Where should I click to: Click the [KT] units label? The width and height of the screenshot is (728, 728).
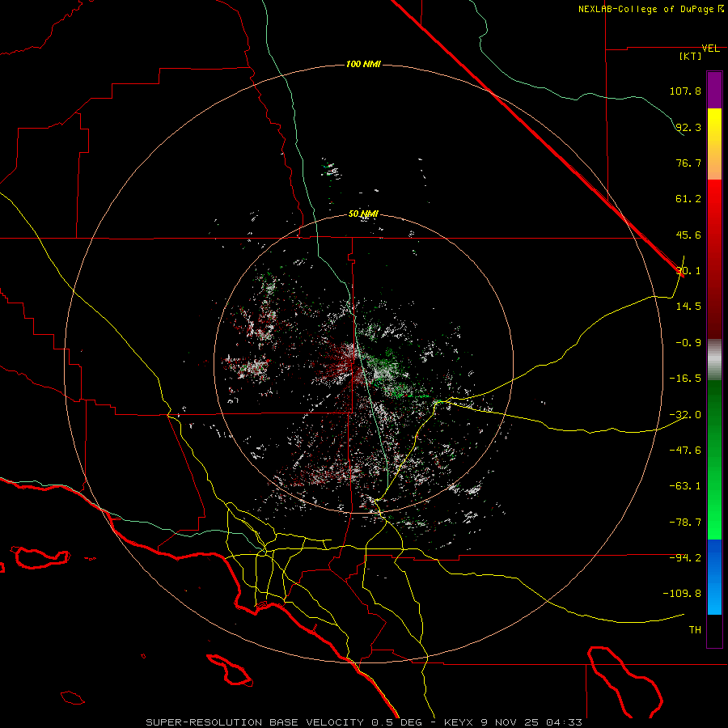691,56
